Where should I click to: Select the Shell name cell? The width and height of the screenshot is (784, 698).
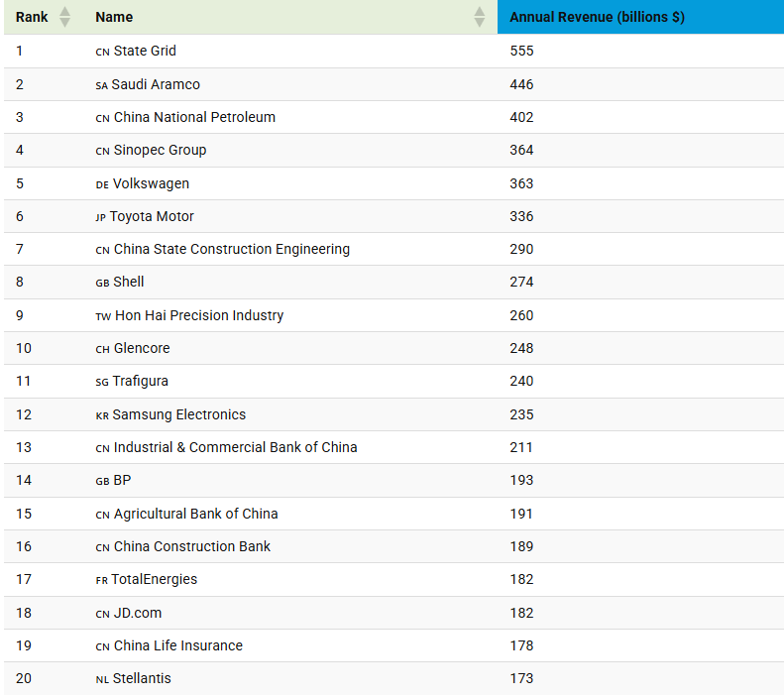click(x=129, y=282)
